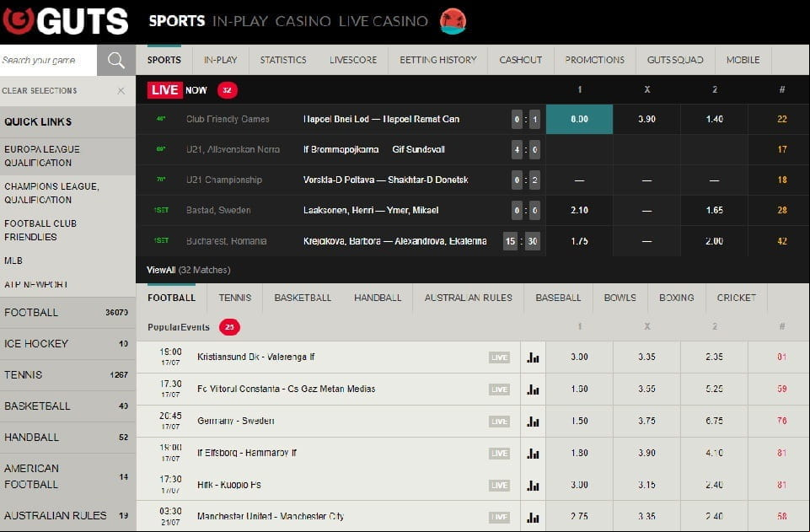Expand ICE HOCKEY in the sidebar
This screenshot has width=810, height=532.
(x=67, y=344)
